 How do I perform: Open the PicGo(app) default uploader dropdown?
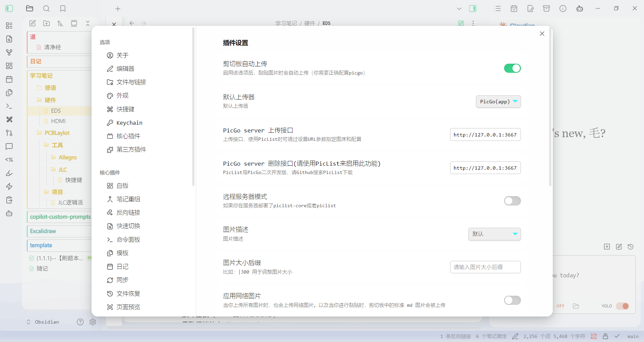[x=498, y=102]
